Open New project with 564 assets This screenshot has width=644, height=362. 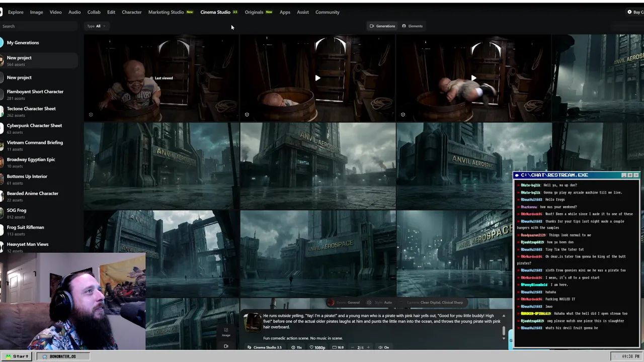click(x=39, y=61)
